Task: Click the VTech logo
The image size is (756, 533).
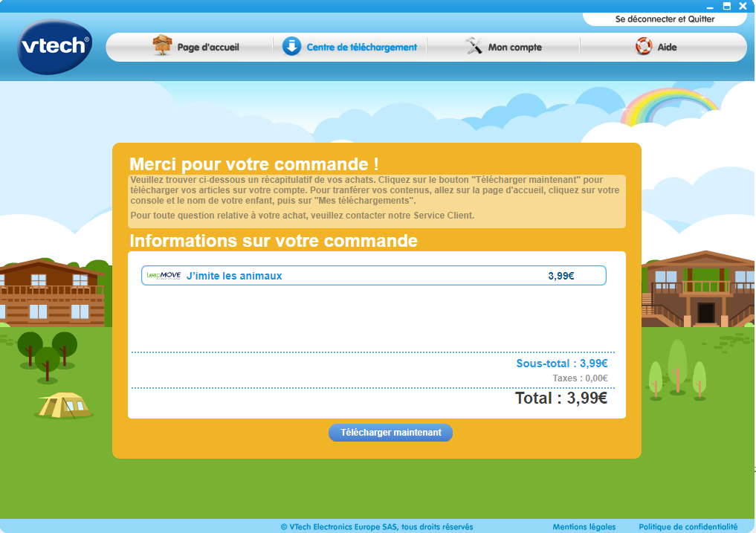Action: click(54, 47)
